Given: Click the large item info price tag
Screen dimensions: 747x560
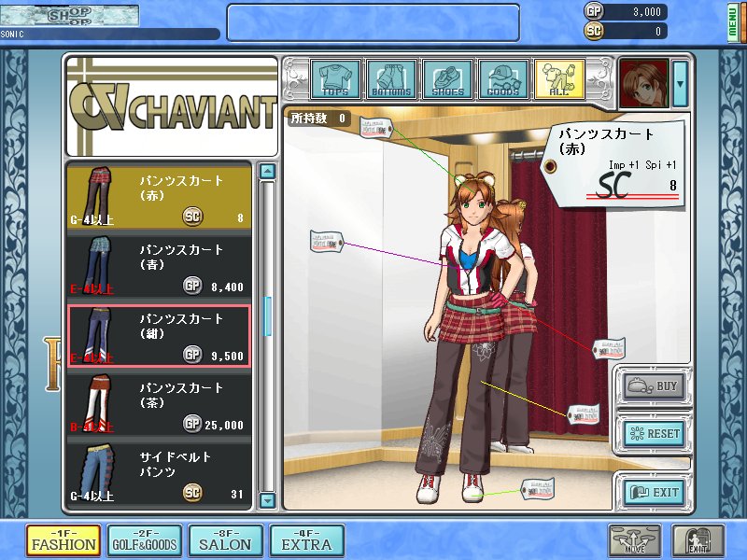Looking at the screenshot, I should [x=614, y=164].
